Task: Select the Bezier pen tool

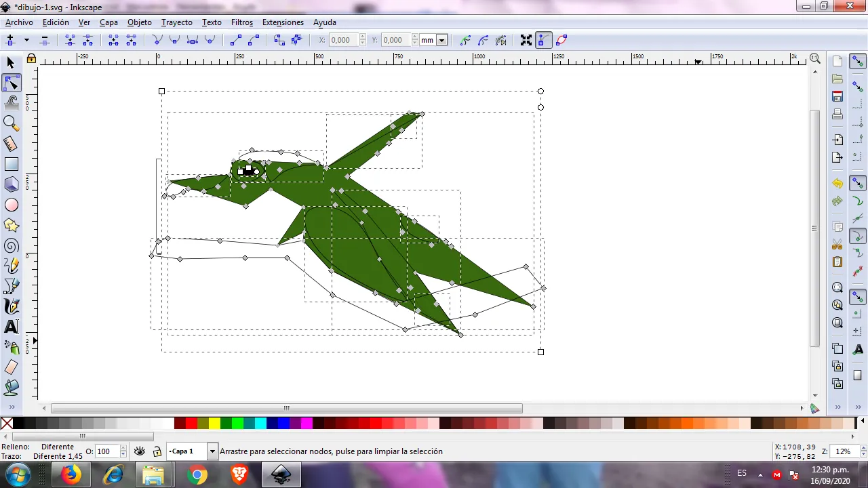Action: click(x=11, y=286)
